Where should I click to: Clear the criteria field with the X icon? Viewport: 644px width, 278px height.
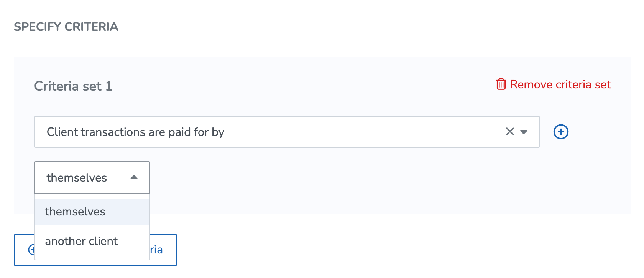tap(510, 132)
